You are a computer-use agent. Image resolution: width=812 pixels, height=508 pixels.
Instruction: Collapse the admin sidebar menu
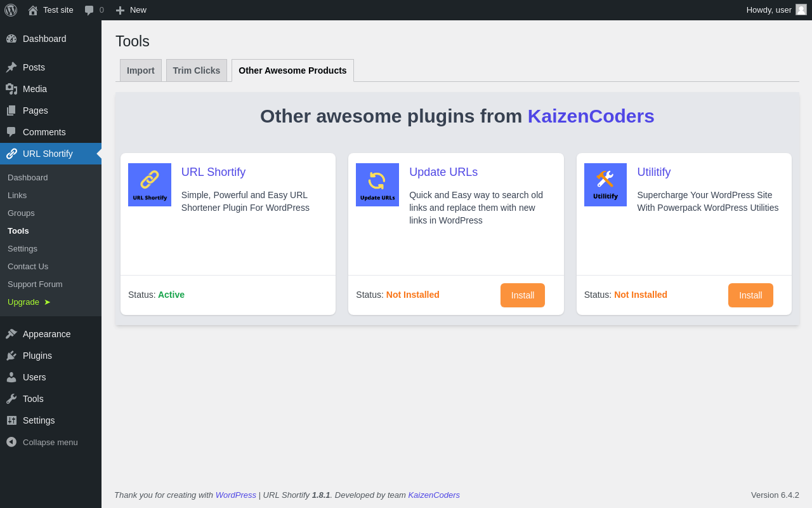coord(50,442)
